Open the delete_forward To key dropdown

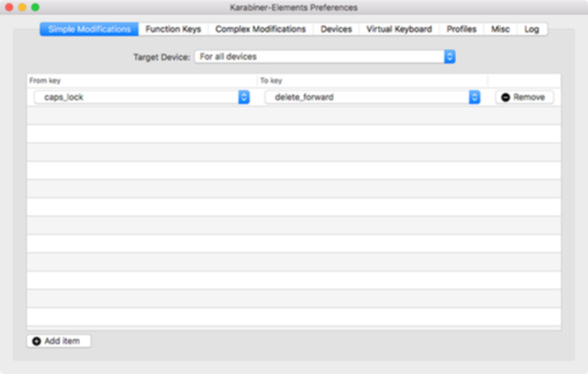[x=372, y=97]
